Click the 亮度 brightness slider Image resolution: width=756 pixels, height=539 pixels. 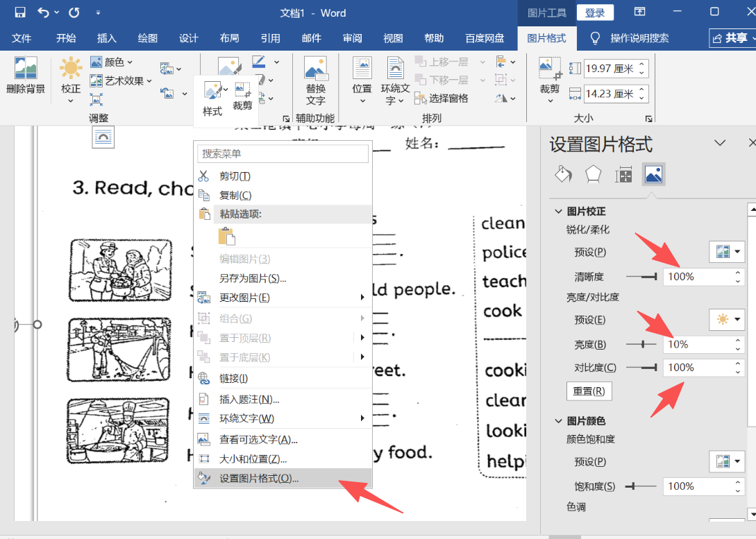pyautogui.click(x=642, y=345)
